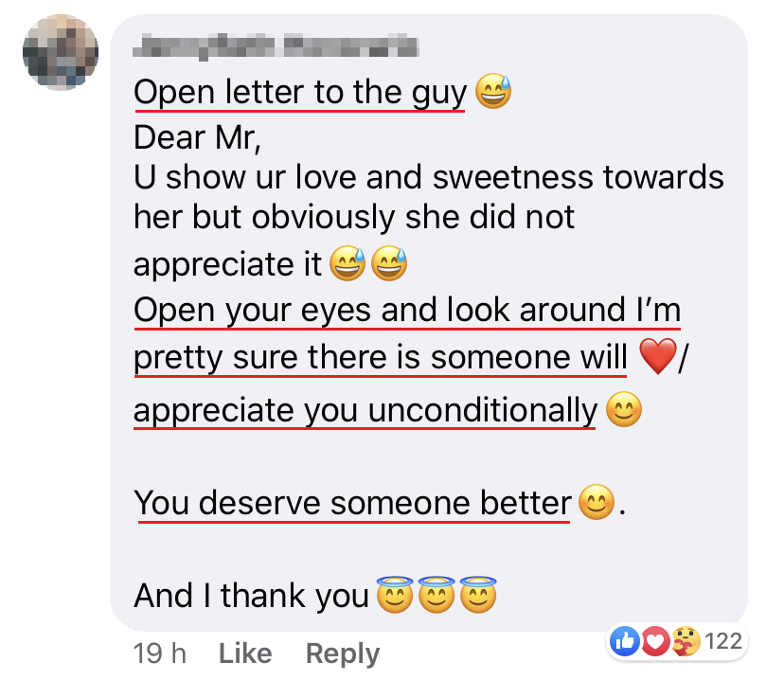Click the smiling emoji after "unconditionally"
784x680 pixels.
click(623, 411)
